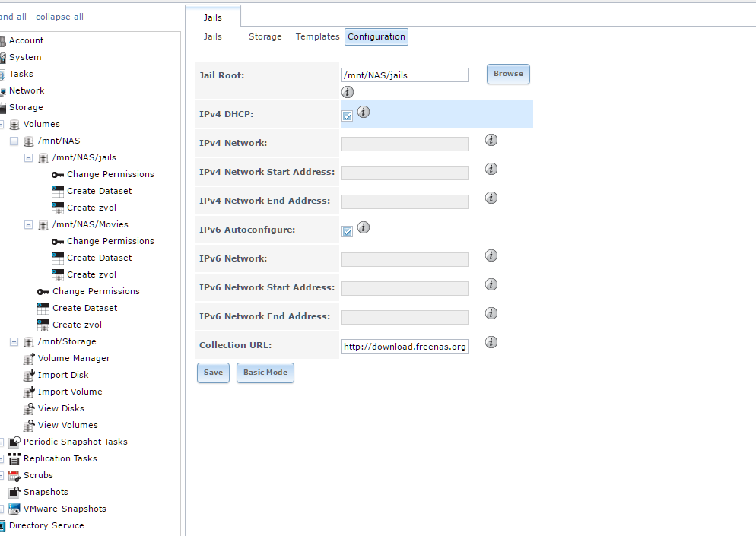The width and height of the screenshot is (756, 536).
Task: Open the Storage tab in Jails
Action: click(265, 36)
